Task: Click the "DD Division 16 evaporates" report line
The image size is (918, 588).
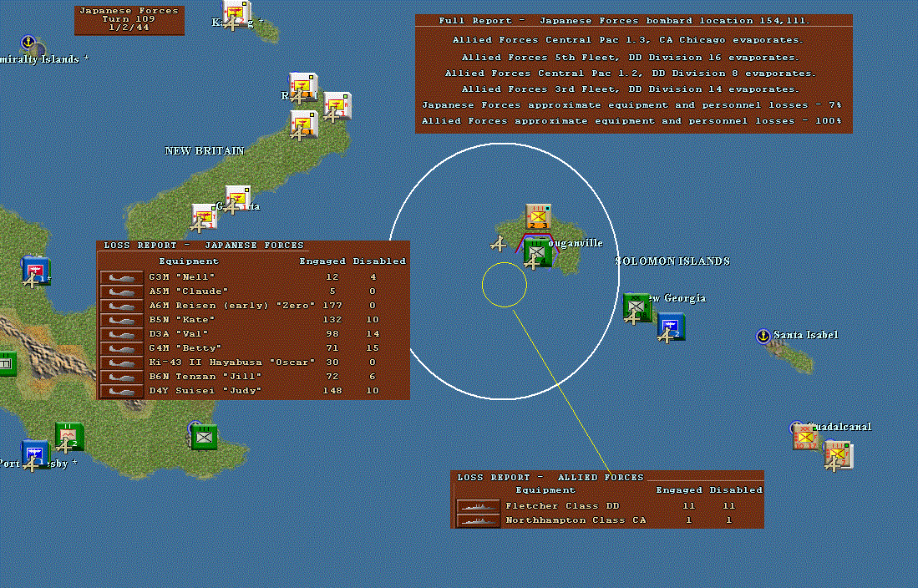Action: click(x=631, y=58)
